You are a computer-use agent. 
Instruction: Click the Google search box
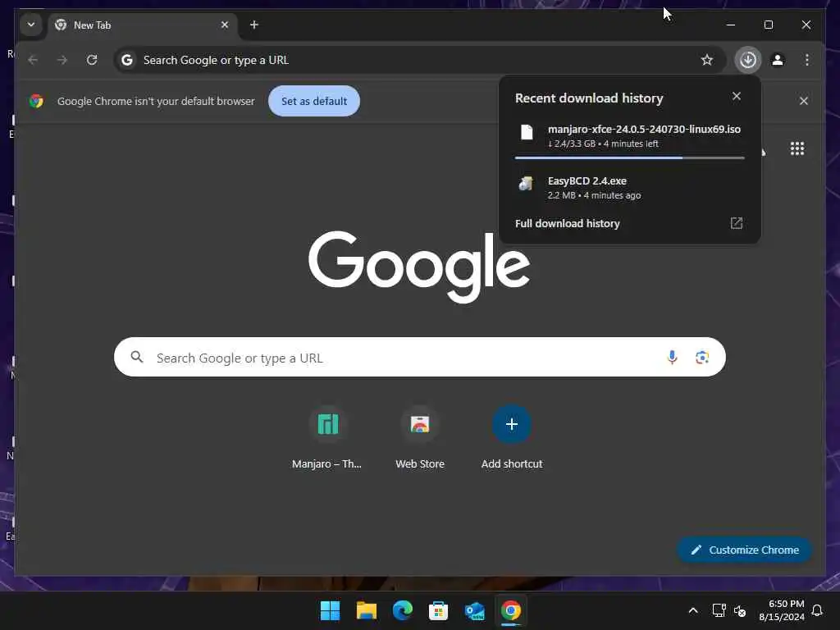[419, 357]
